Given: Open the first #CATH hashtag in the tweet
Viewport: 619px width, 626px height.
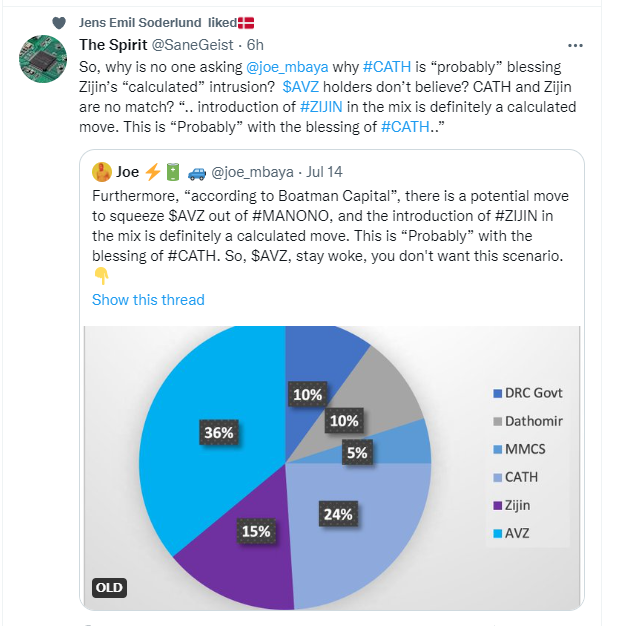Looking at the screenshot, I should coord(383,67).
